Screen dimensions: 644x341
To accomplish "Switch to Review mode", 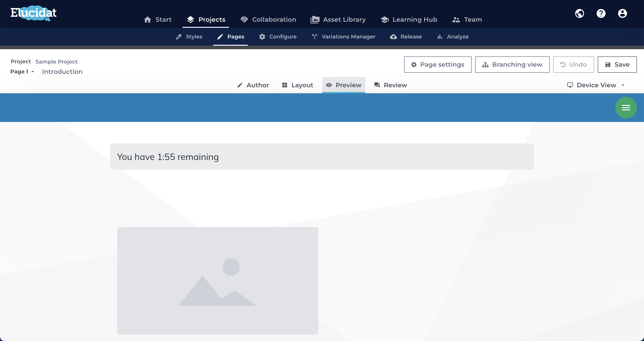I will coord(390,85).
